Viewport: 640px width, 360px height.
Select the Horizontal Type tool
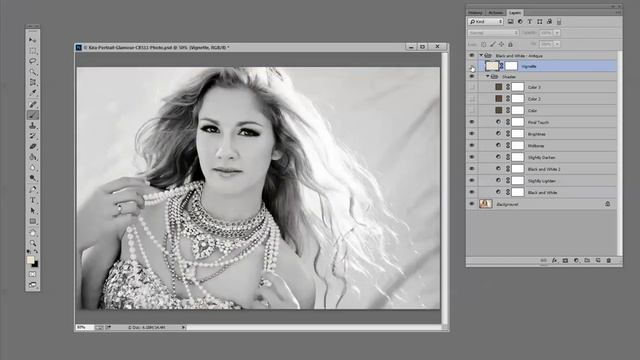coord(32,200)
